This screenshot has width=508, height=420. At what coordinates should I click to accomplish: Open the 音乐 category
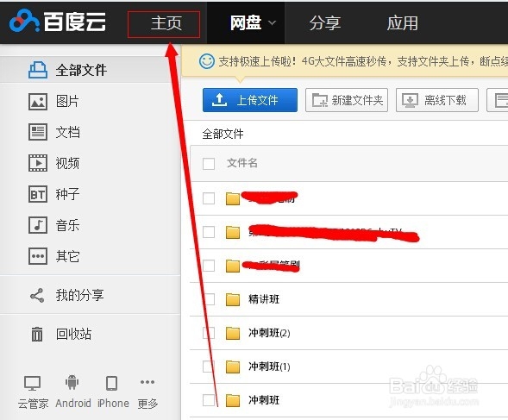point(67,225)
